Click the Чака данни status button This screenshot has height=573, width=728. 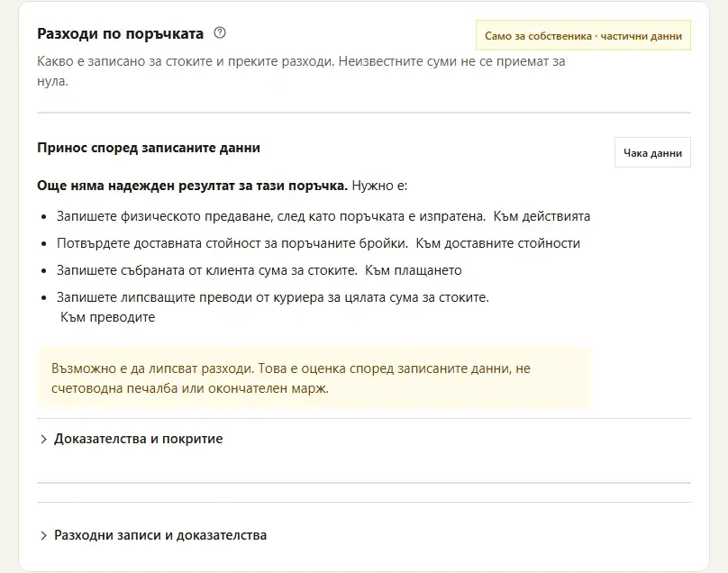pos(652,153)
